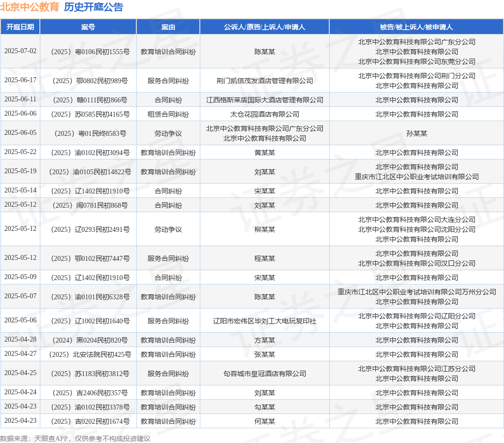
Task: Click defendant line ending 荆门分公司
Action: point(416,76)
